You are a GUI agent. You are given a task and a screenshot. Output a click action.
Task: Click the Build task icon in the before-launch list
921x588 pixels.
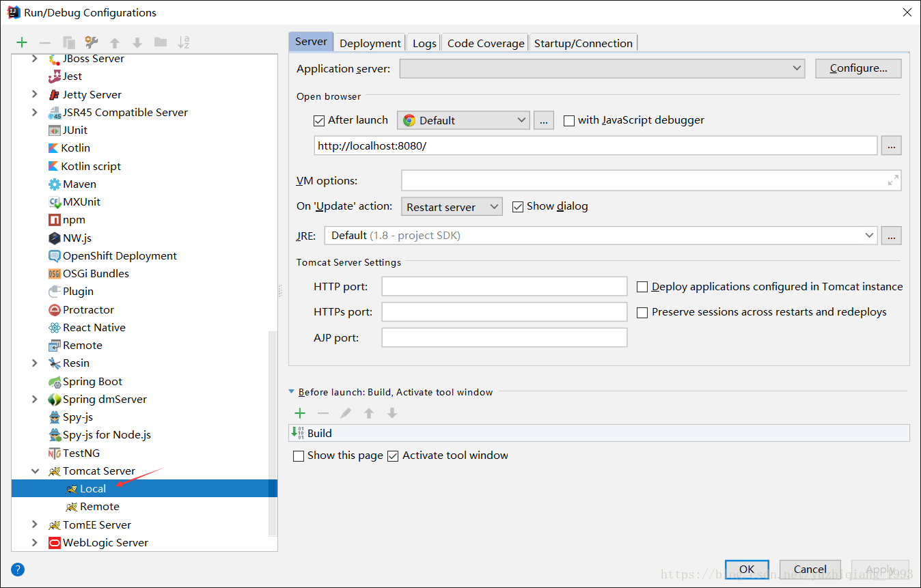297,433
